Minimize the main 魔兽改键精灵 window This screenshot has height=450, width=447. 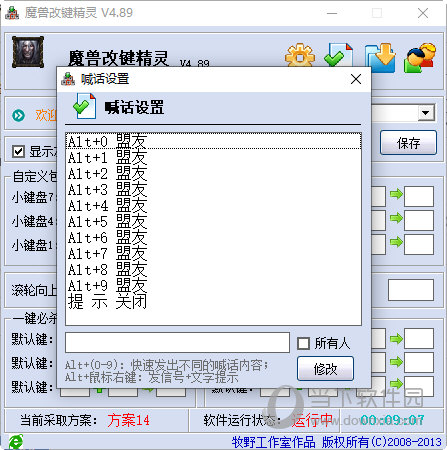(332, 13)
